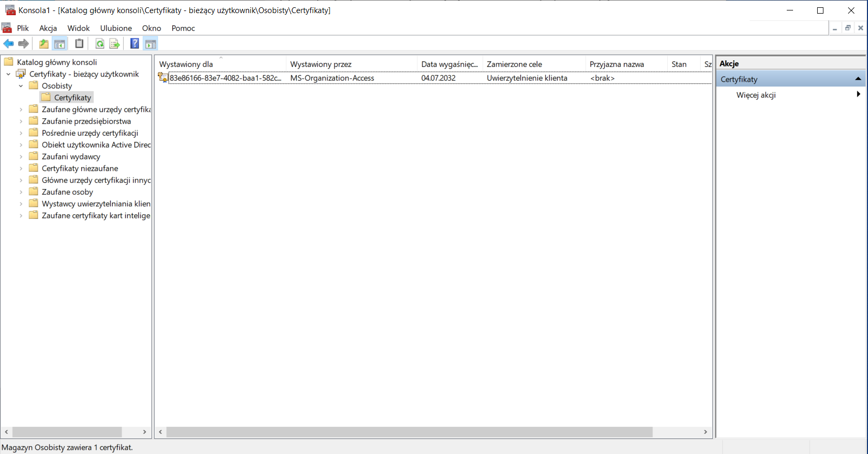Click the Certyfikaty - bieżący użytkownik snap-in icon
Image resolution: width=868 pixels, height=454 pixels.
click(21, 74)
